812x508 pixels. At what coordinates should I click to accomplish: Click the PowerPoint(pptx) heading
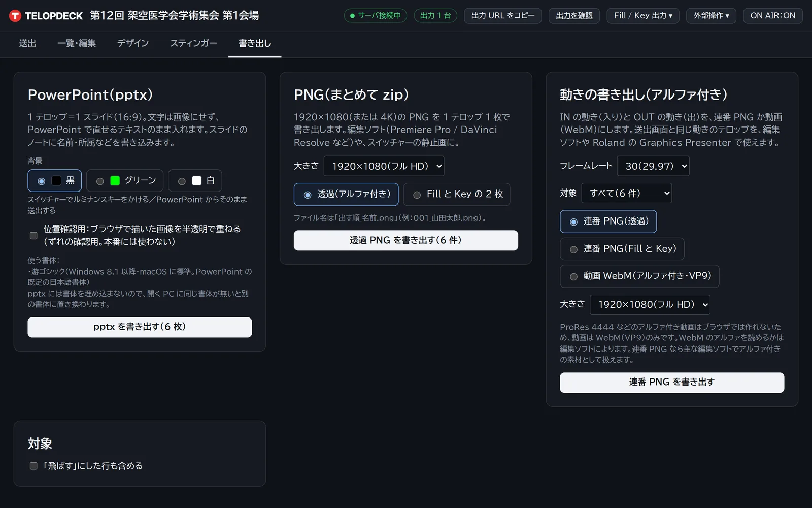pos(90,94)
